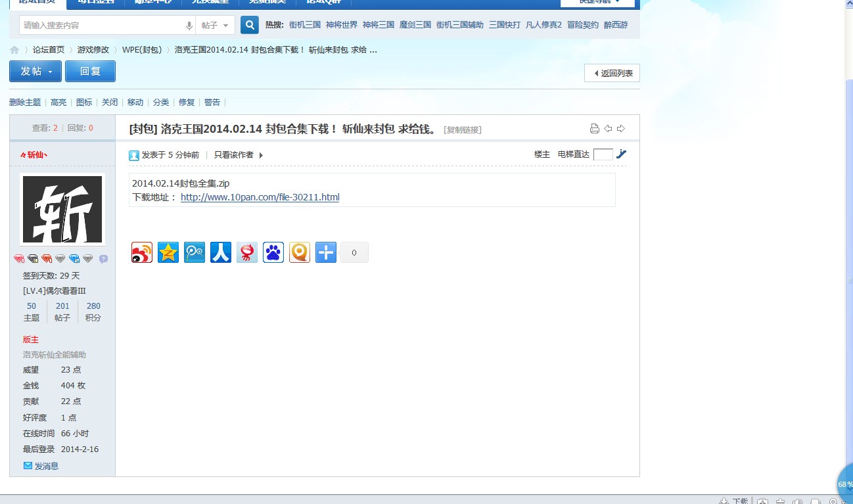Open breadcrumb link 游戏修改
The image size is (853, 504).
point(93,50)
